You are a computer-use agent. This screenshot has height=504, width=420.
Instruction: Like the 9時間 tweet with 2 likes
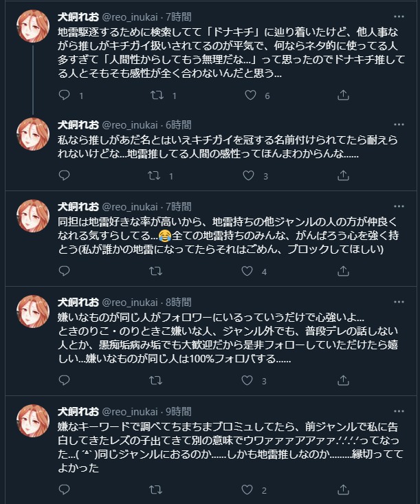[x=250, y=490]
